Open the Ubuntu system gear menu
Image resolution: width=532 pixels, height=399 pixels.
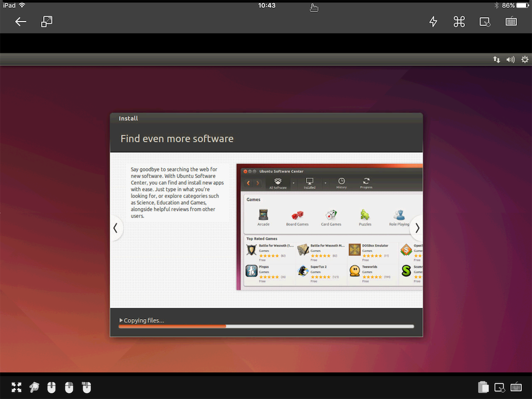[525, 60]
